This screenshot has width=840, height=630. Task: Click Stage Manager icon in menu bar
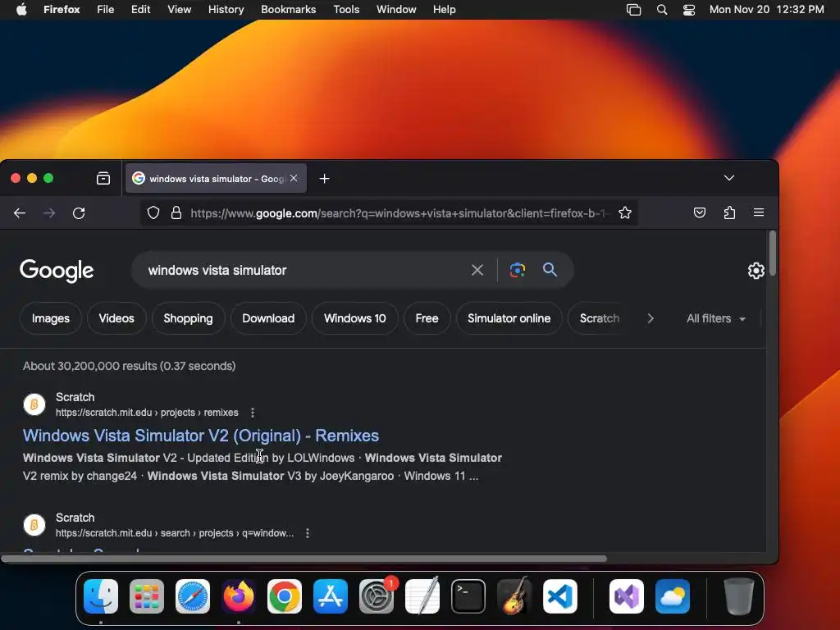[633, 10]
